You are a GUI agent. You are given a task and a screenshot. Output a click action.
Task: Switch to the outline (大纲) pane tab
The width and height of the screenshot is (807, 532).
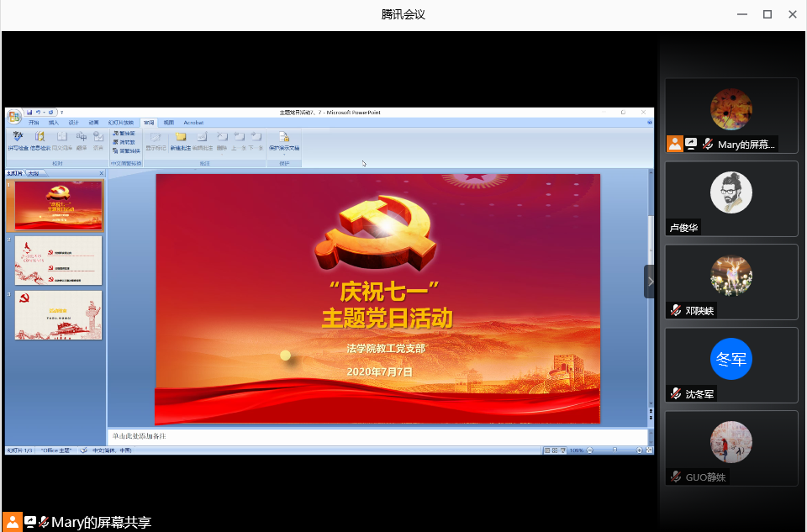(x=34, y=174)
